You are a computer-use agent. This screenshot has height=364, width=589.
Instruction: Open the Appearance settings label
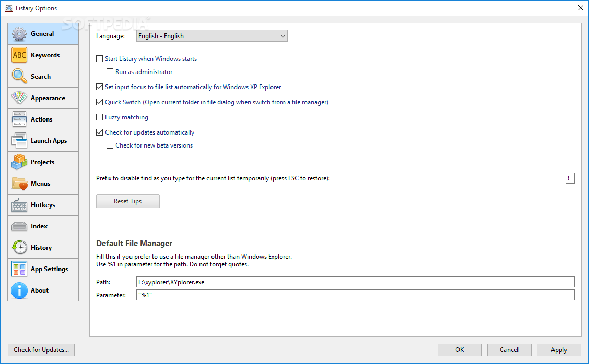[x=48, y=98]
